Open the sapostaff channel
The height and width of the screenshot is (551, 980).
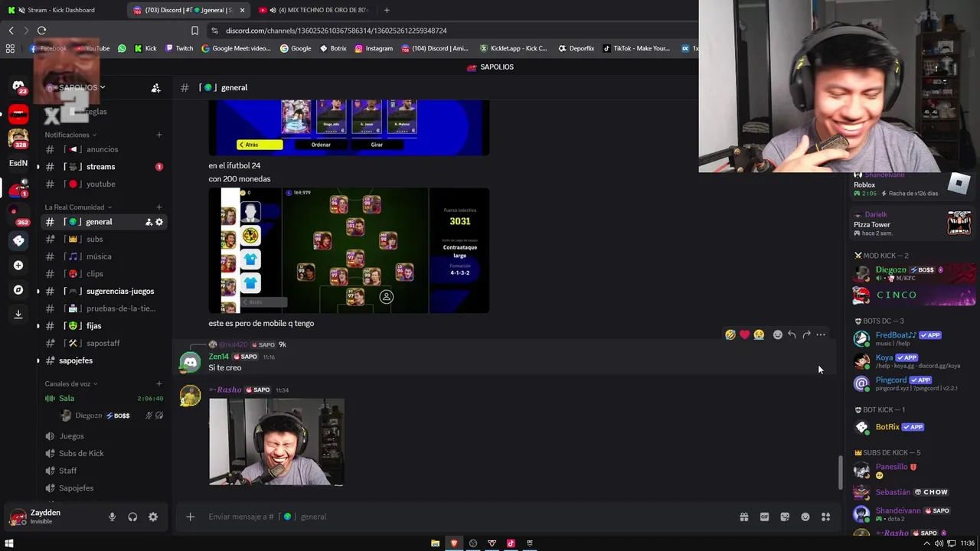pyautogui.click(x=103, y=343)
